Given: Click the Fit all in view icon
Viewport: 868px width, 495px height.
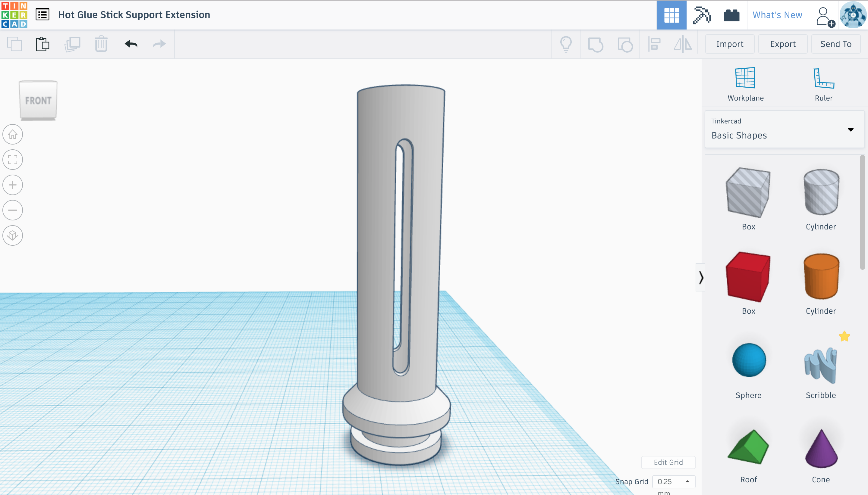Looking at the screenshot, I should 13,160.
